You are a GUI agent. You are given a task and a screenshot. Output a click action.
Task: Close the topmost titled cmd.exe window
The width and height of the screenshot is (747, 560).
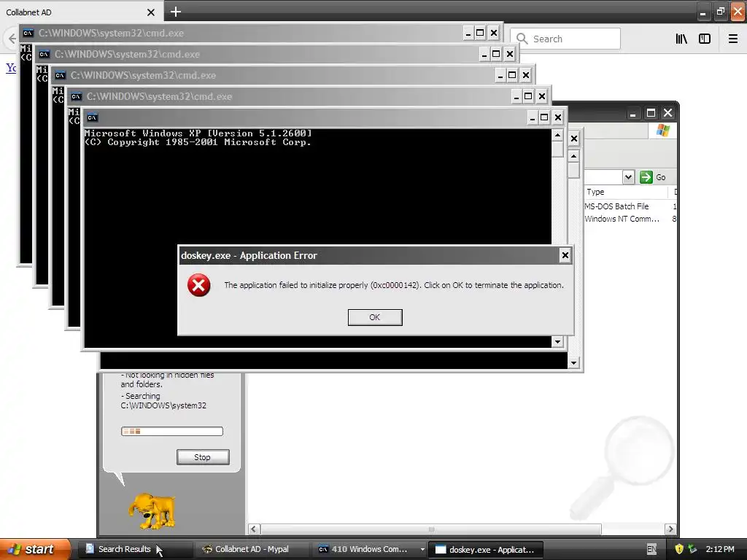494,33
